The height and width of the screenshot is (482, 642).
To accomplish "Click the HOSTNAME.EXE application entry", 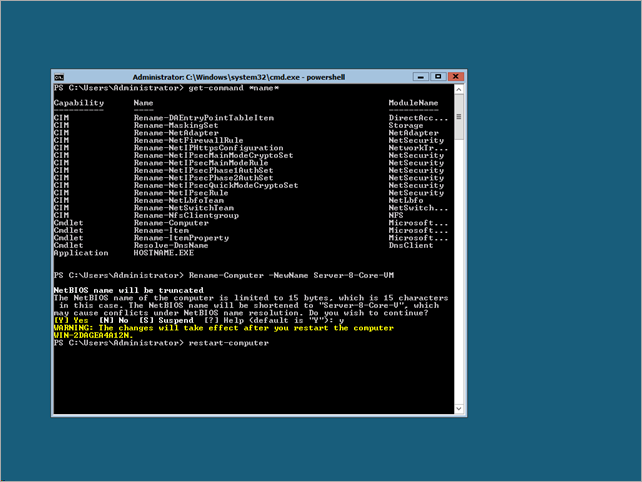I will click(163, 253).
